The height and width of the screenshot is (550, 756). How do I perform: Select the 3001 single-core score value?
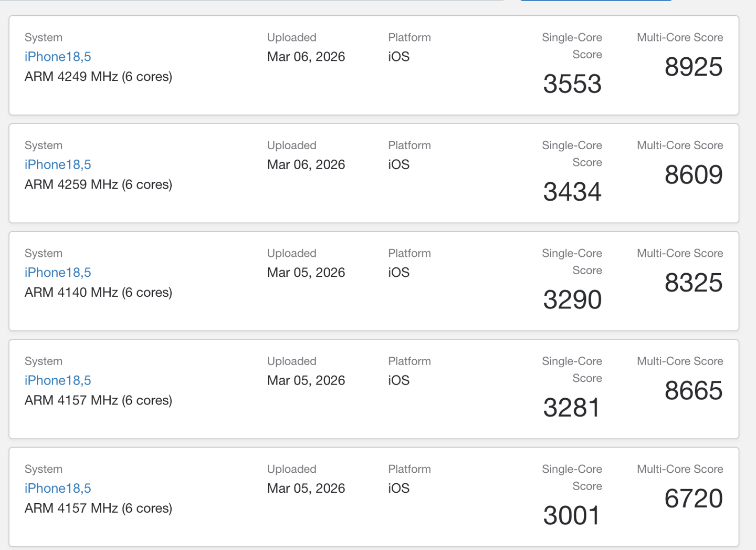571,515
